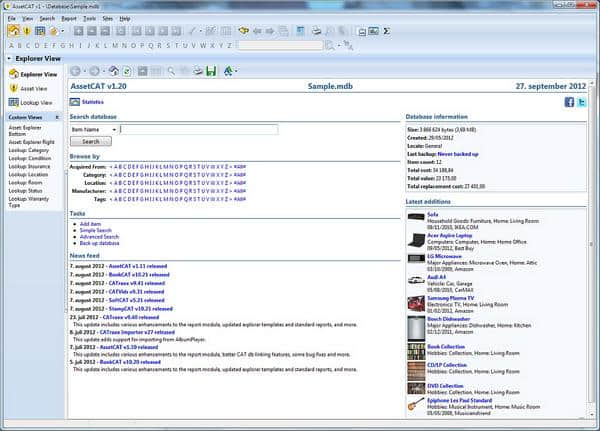Collapse the Explorer View panel header
This screenshot has height=431, width=600.
10,58
